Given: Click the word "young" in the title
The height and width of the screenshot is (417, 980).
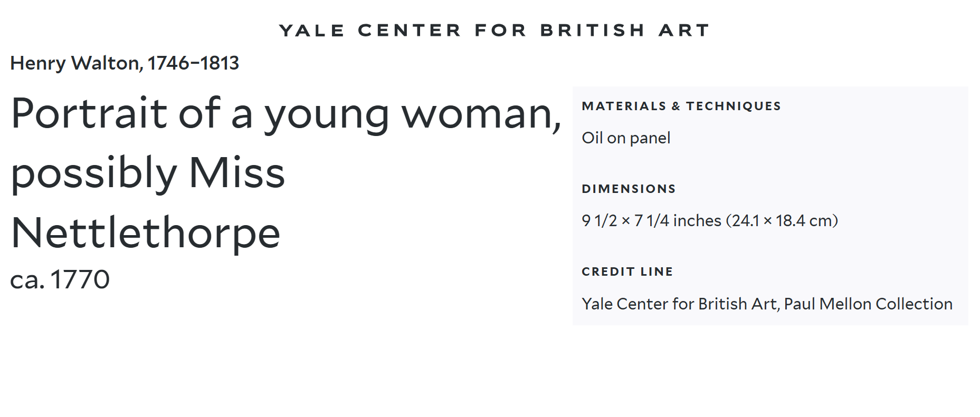Looking at the screenshot, I should coord(326,114).
